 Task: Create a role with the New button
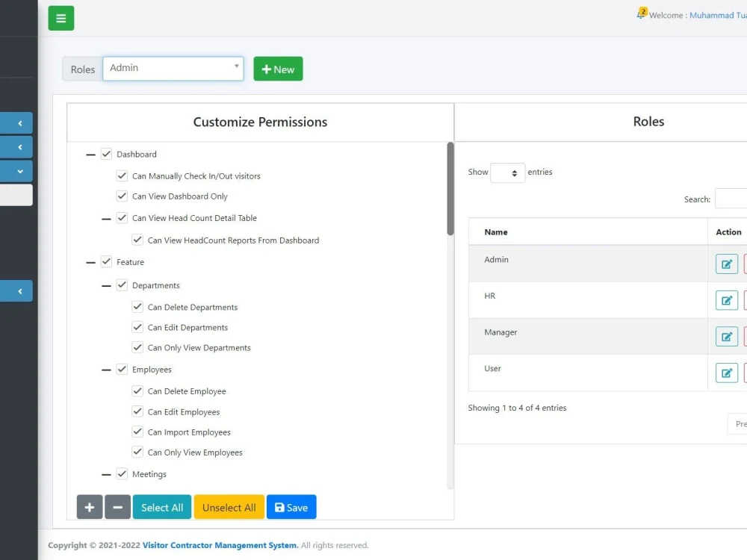(x=278, y=68)
